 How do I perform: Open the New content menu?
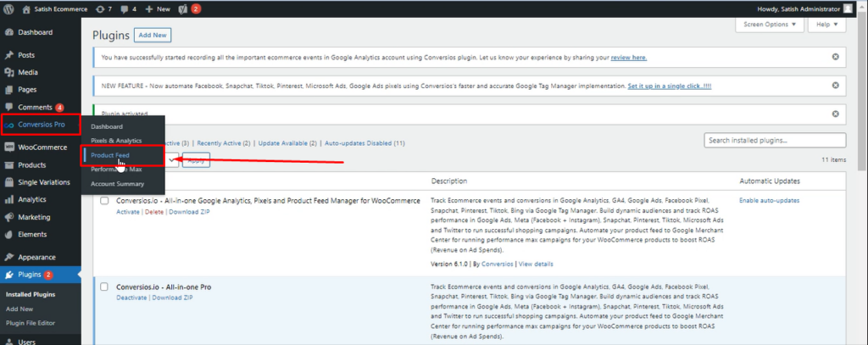coord(158,8)
